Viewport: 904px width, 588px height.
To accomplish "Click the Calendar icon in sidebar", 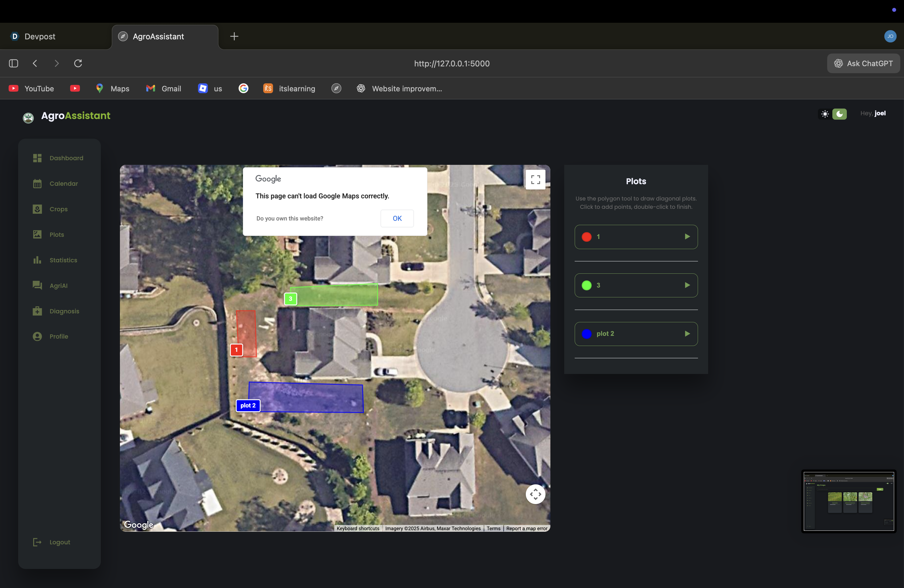I will [37, 184].
